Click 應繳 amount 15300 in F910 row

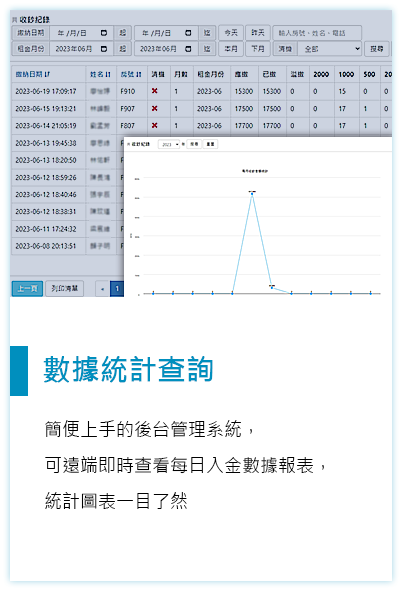[x=244, y=91]
